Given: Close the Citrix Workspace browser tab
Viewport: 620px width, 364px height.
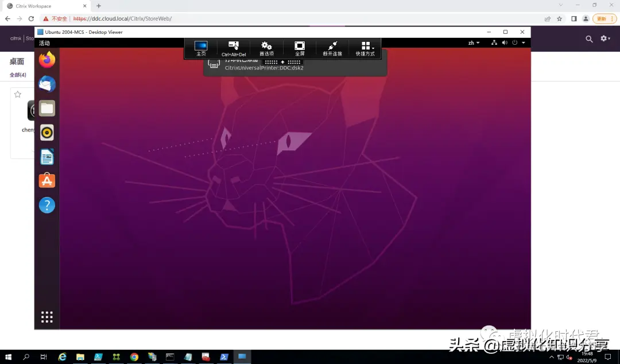Looking at the screenshot, I should click(84, 6).
